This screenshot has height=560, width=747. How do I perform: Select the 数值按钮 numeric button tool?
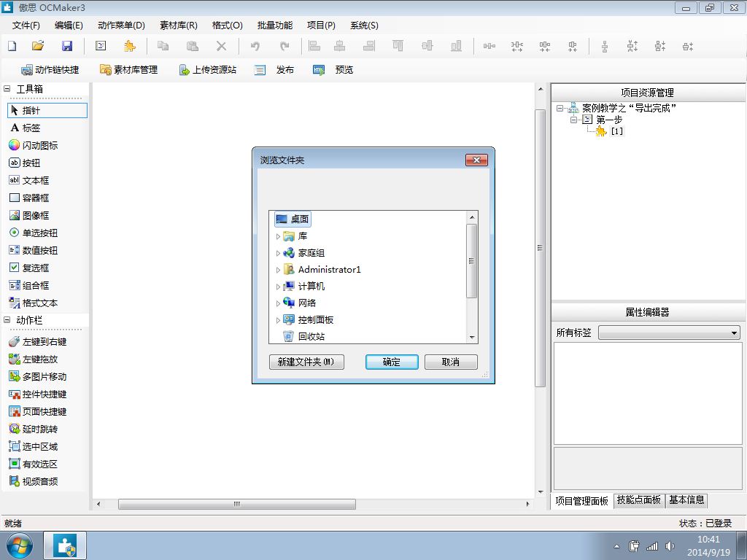click(34, 250)
